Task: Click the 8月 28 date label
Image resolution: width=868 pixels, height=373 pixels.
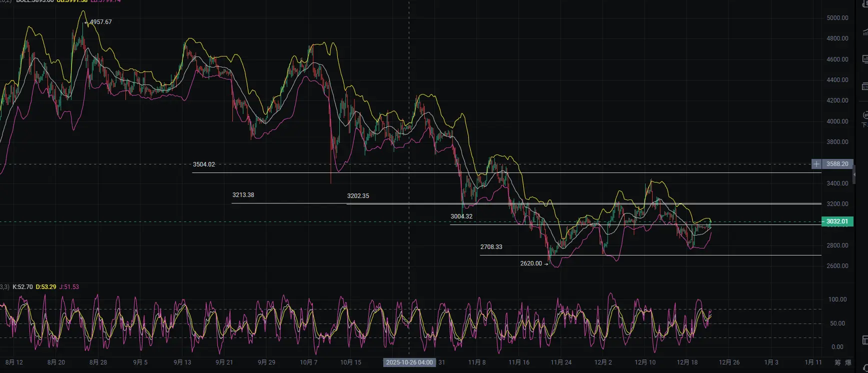Action: point(98,362)
